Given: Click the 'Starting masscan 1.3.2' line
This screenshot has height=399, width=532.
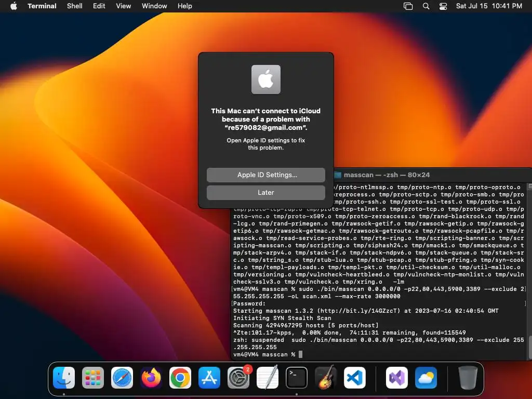Looking at the screenshot, I should point(366,311).
